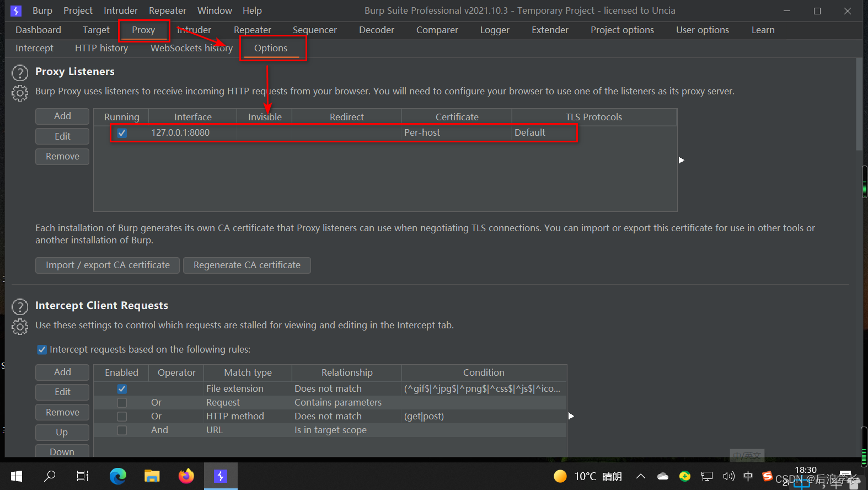Open the Help menu

click(x=252, y=10)
